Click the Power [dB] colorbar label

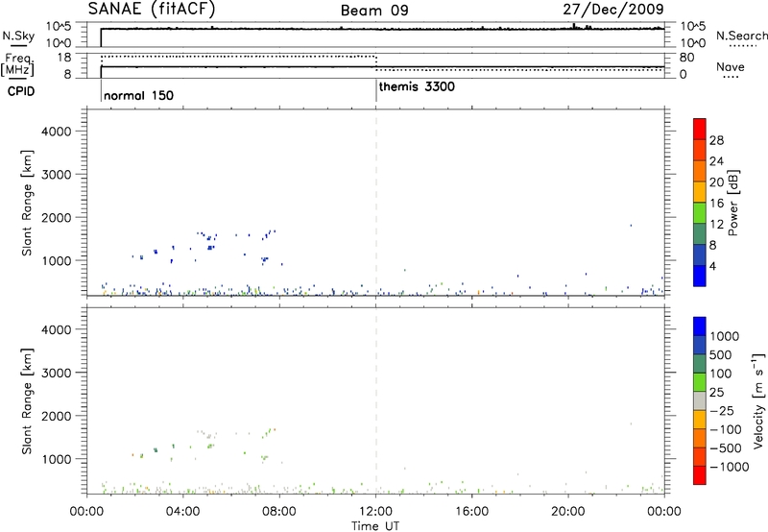tap(732, 203)
